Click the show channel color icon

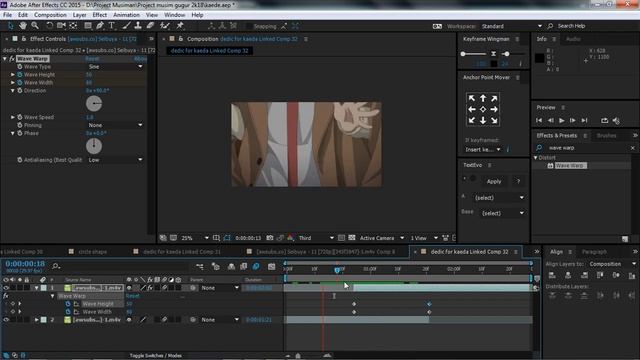coord(290,238)
